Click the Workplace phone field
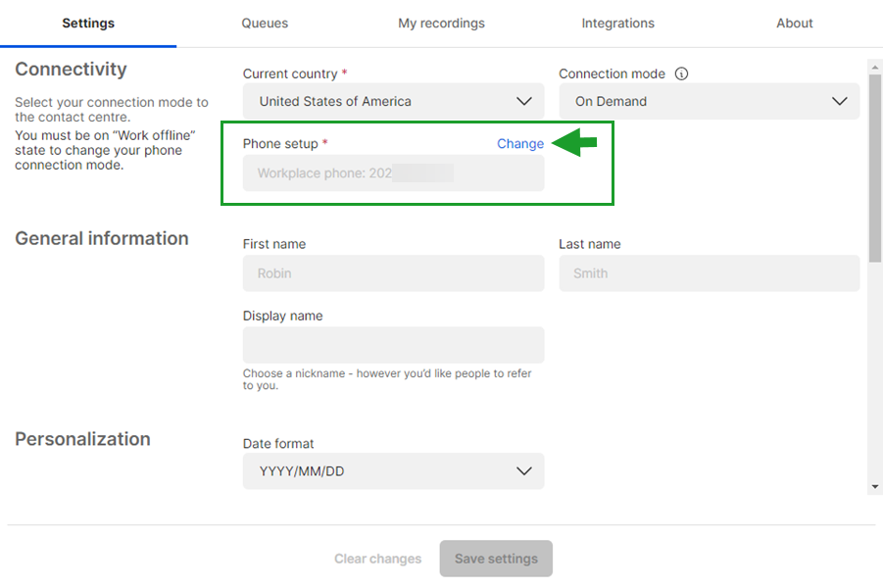The width and height of the screenshot is (883, 588). [x=393, y=172]
